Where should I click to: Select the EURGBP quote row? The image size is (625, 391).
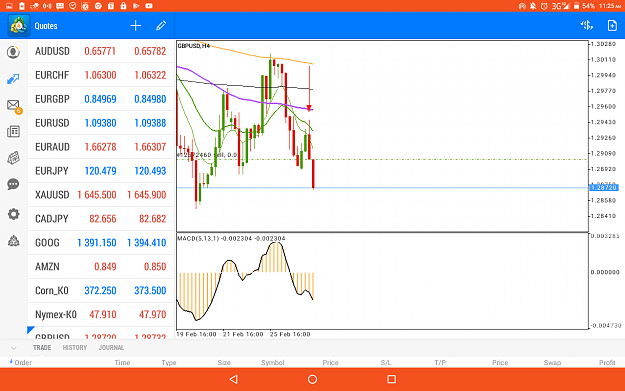click(x=101, y=99)
